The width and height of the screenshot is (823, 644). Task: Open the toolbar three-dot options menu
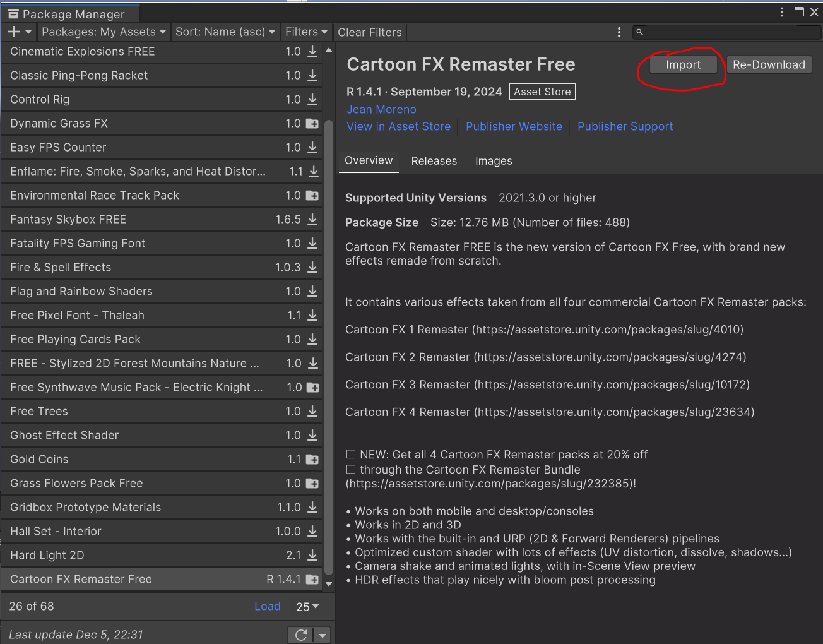(x=619, y=32)
